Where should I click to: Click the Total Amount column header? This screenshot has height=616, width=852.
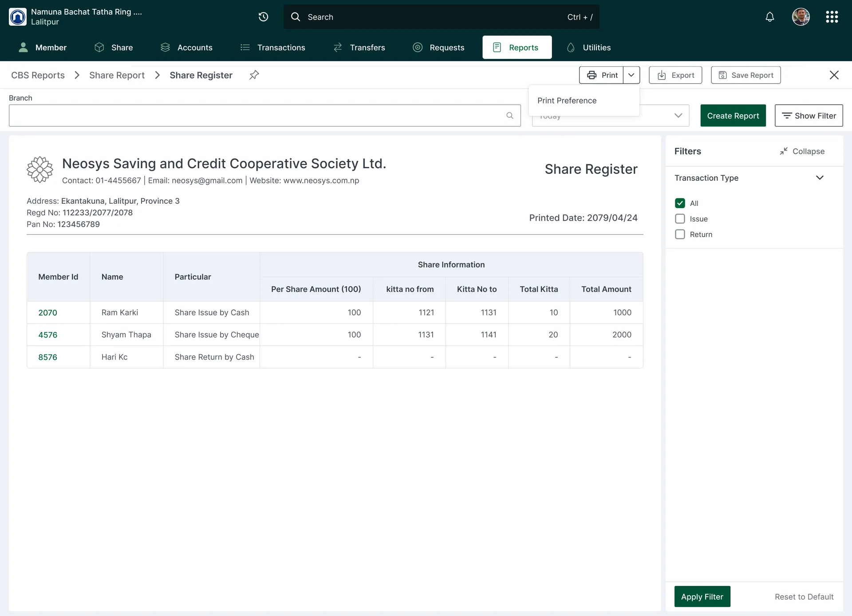(606, 289)
